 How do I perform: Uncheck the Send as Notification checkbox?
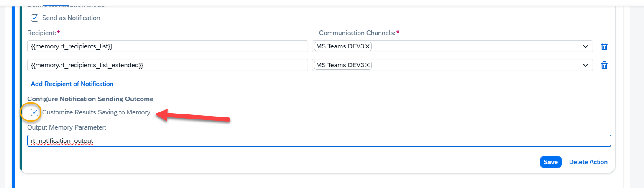(x=35, y=18)
